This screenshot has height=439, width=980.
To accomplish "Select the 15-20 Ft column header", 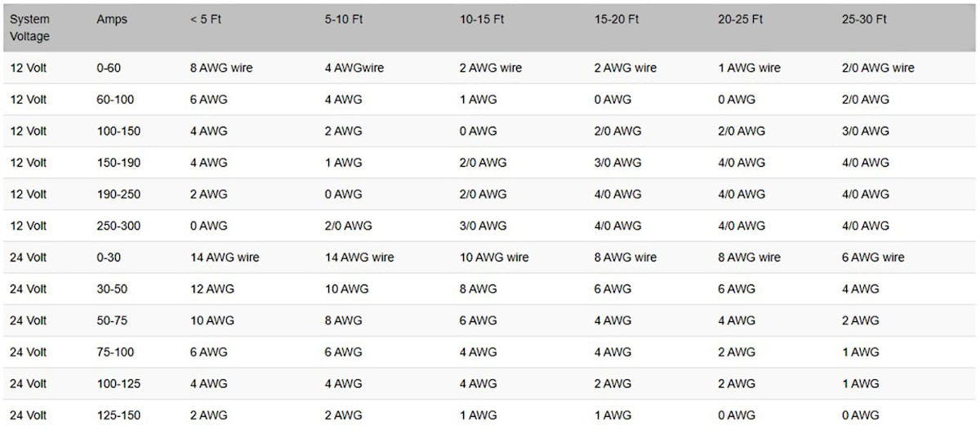I will (x=617, y=19).
